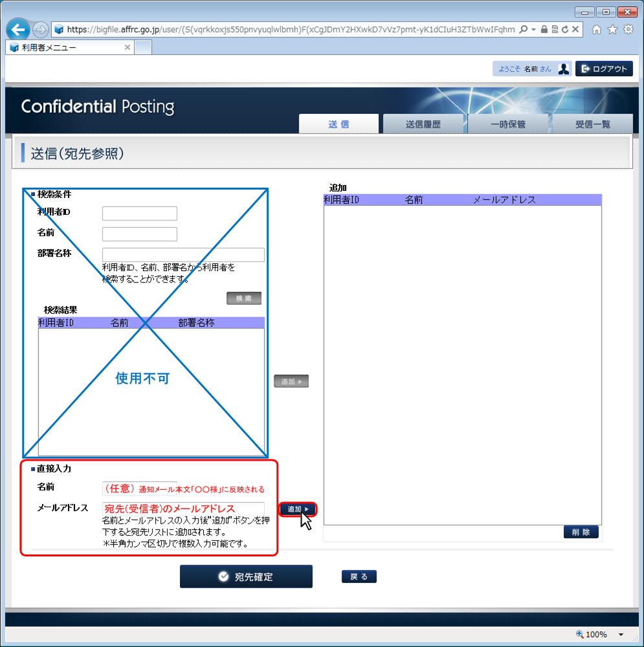Click the padlock security icon
Viewport: 644px width, 647px height.
click(x=544, y=30)
